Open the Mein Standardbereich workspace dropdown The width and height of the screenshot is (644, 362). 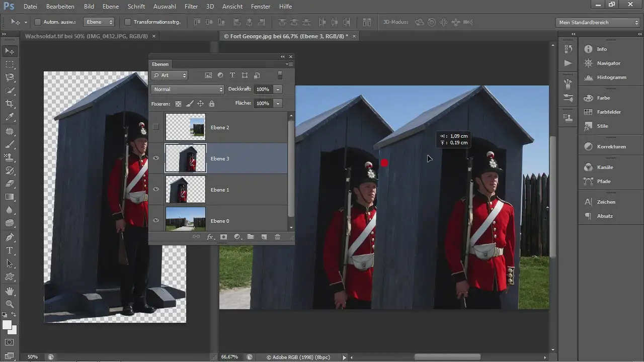tap(598, 22)
